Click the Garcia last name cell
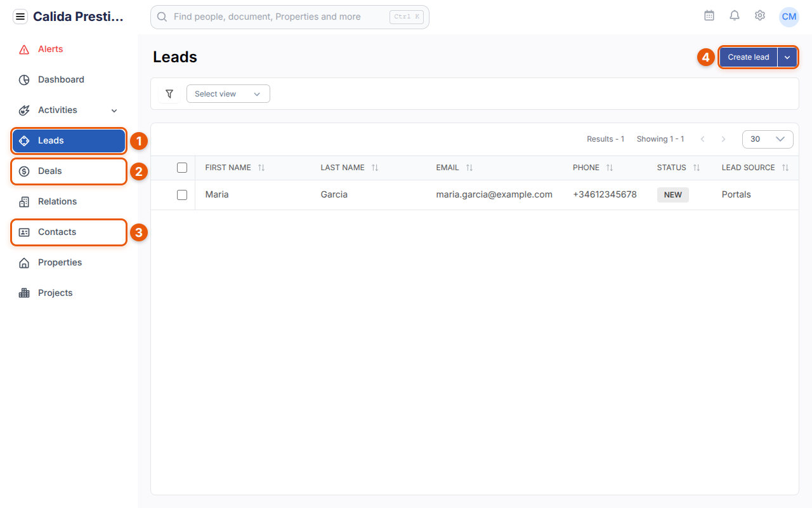Screen dimensions: 812x508 [334, 194]
